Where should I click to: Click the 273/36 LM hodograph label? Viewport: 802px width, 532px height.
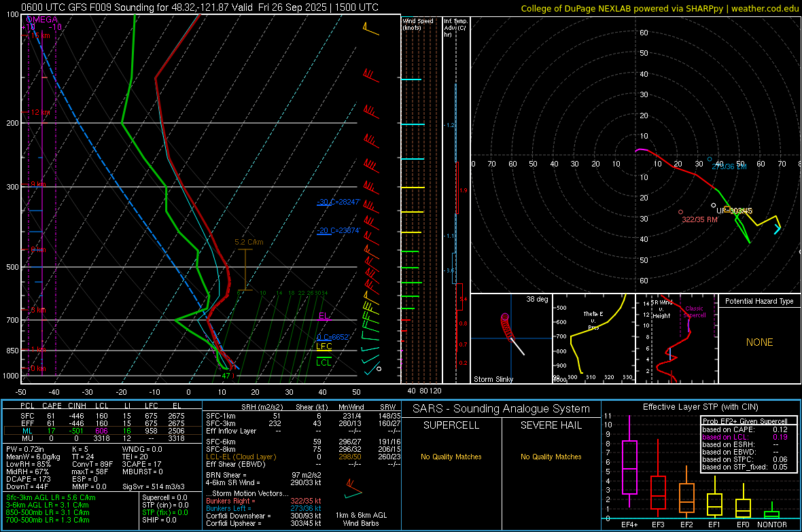click(x=729, y=166)
